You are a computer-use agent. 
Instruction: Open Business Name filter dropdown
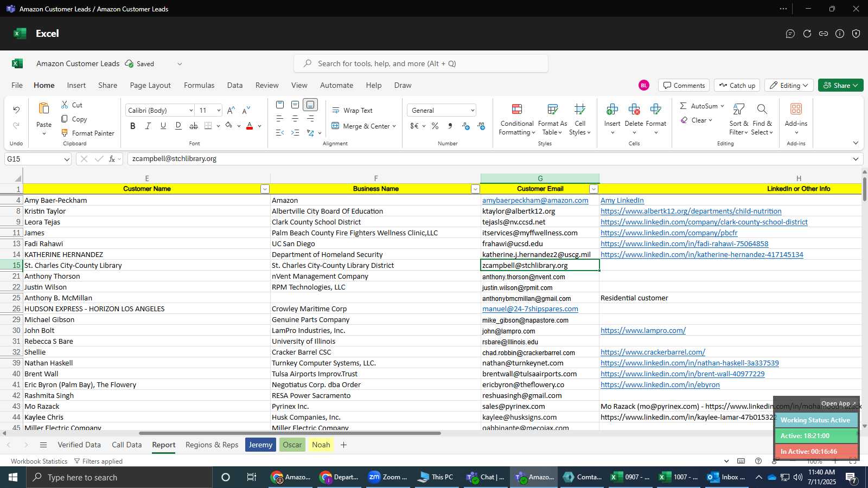(475, 189)
